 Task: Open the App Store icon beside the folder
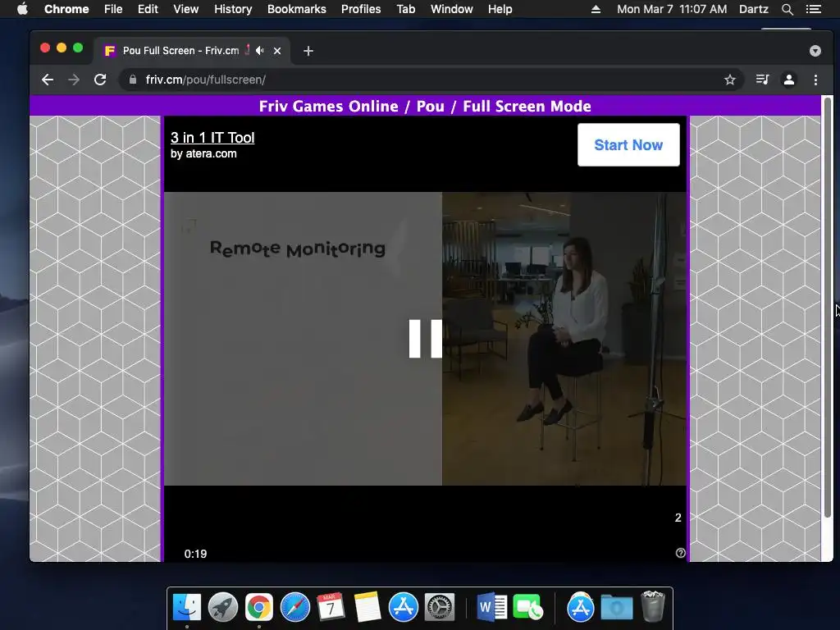coord(580,608)
